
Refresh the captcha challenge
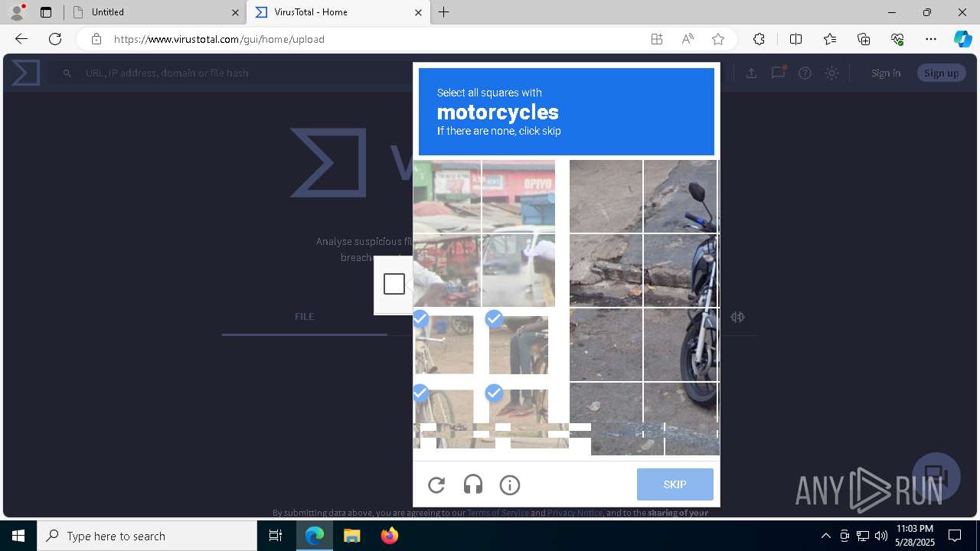click(x=436, y=484)
